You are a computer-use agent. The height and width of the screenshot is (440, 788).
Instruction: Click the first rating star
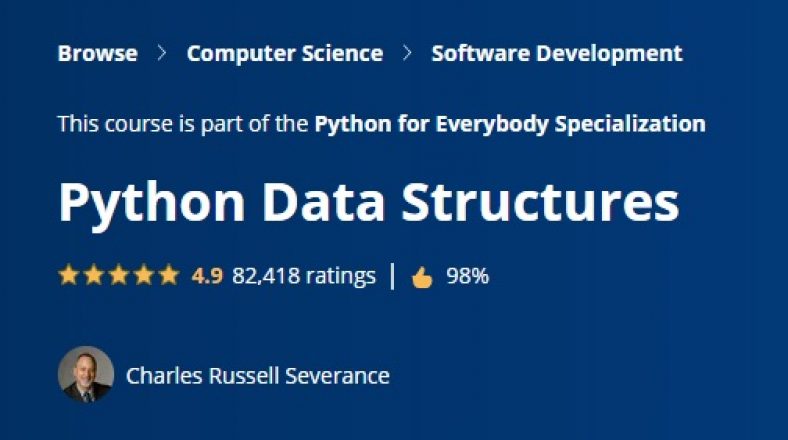(x=68, y=275)
